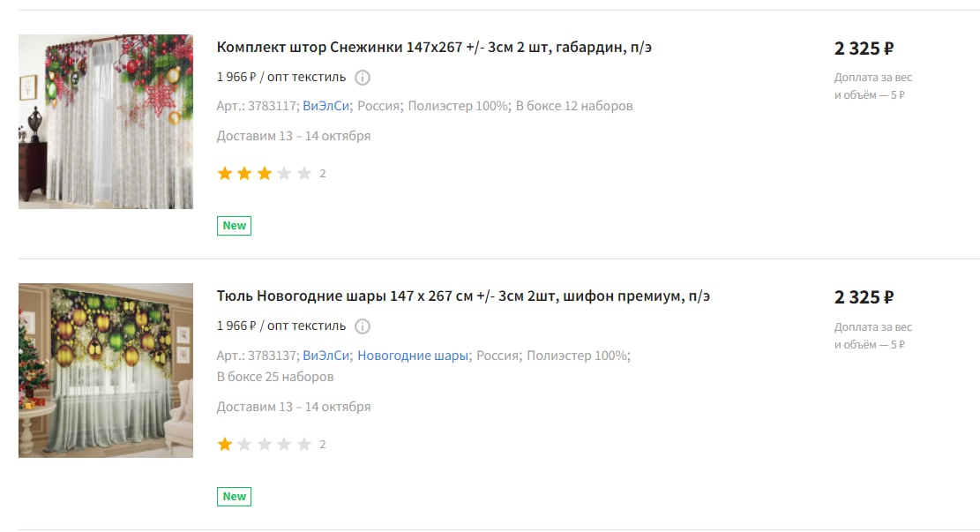
Task: Open Тюль Новогодние шары title link
Action: (463, 296)
